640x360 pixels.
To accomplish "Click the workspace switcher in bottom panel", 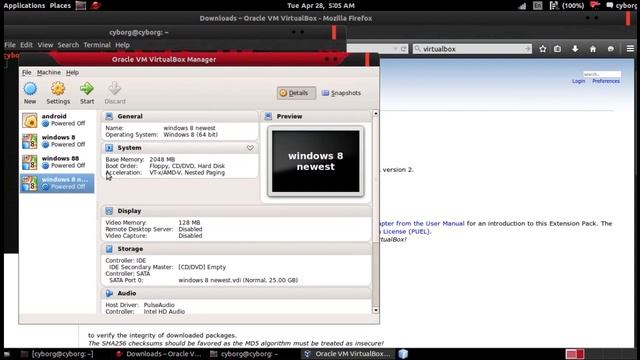I will (575, 354).
